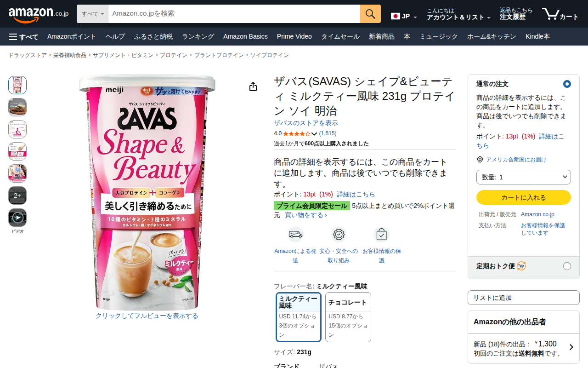Viewport: 588px width, 368px height.
Task: Open the ザバスのストアを表示 link
Action: 306,123
